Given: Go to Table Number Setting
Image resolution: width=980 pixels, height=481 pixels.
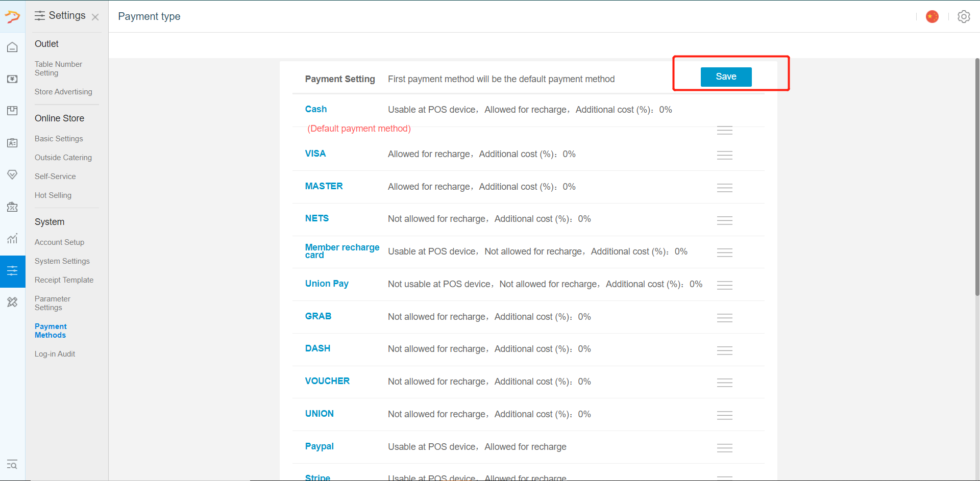Looking at the screenshot, I should pyautogui.click(x=58, y=68).
